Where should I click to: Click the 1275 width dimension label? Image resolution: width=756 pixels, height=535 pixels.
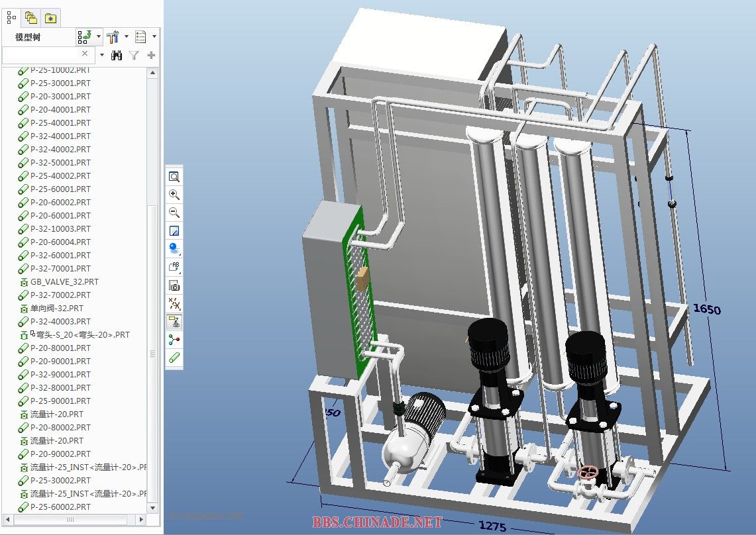492,526
